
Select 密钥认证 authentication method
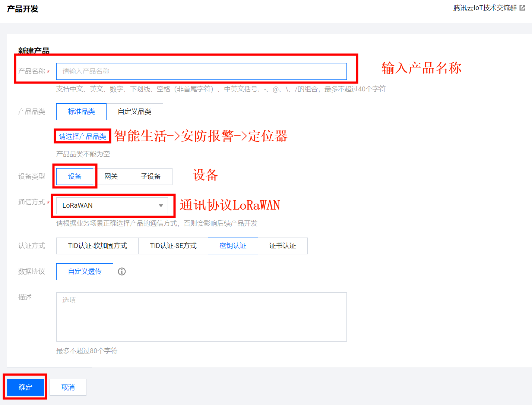[x=233, y=246]
